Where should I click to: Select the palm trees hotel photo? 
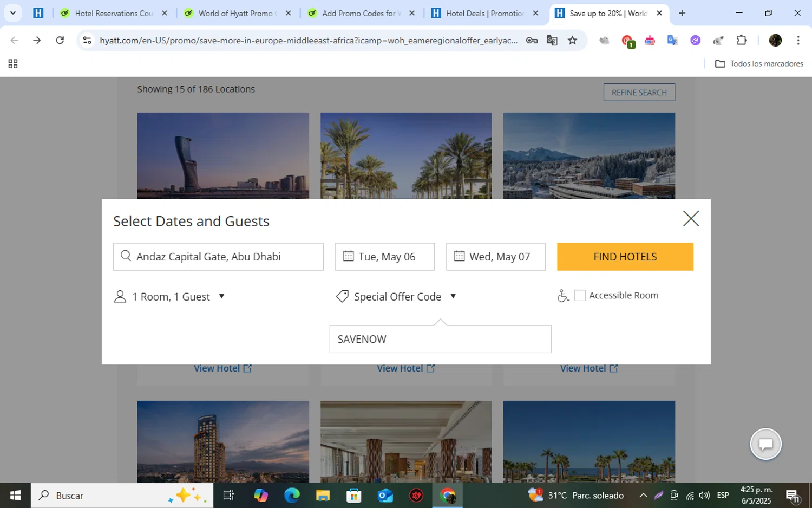[x=406, y=156]
